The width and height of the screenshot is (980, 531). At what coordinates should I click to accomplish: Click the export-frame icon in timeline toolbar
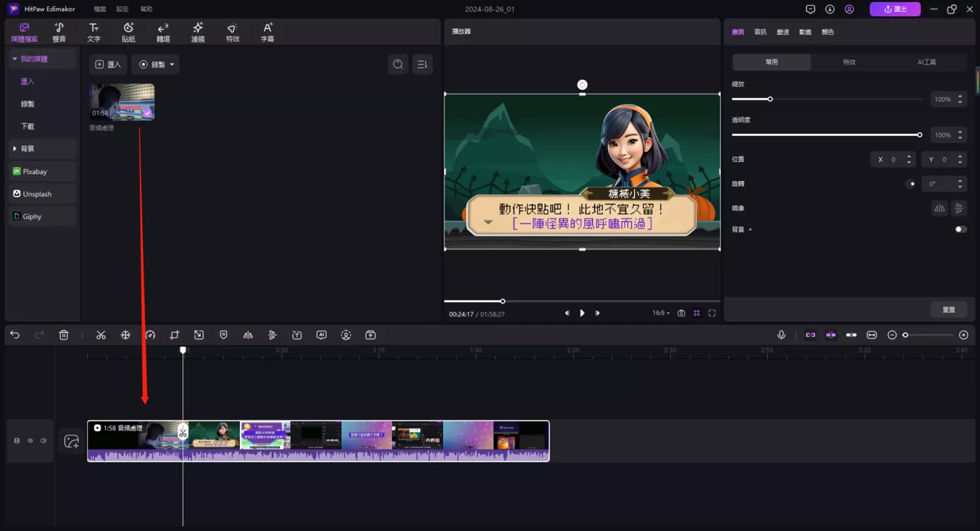(x=370, y=335)
